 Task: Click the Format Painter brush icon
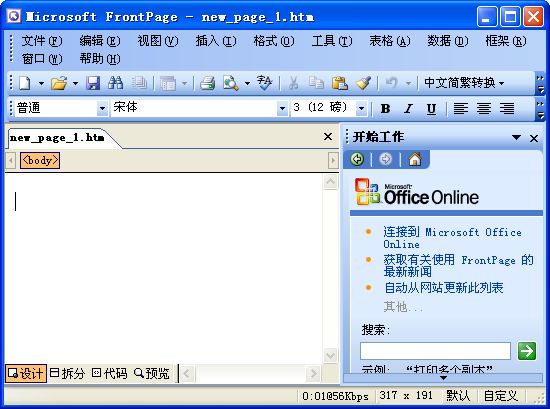(x=363, y=83)
